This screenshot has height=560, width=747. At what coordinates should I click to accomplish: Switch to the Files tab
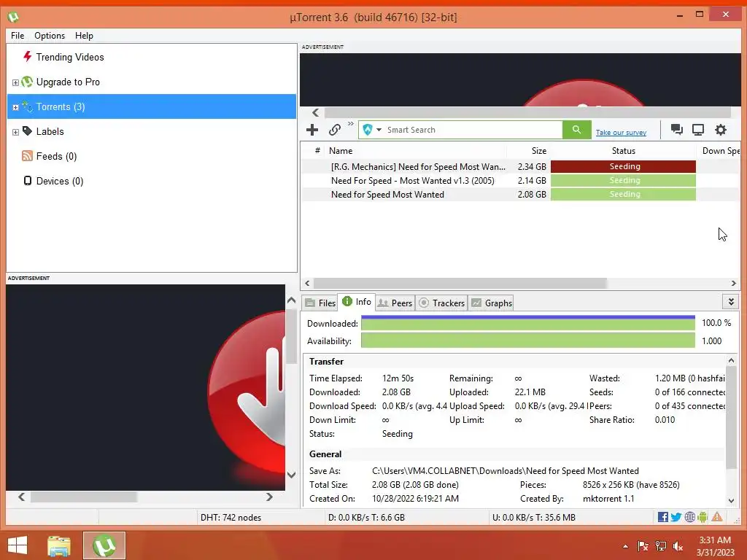coord(320,303)
